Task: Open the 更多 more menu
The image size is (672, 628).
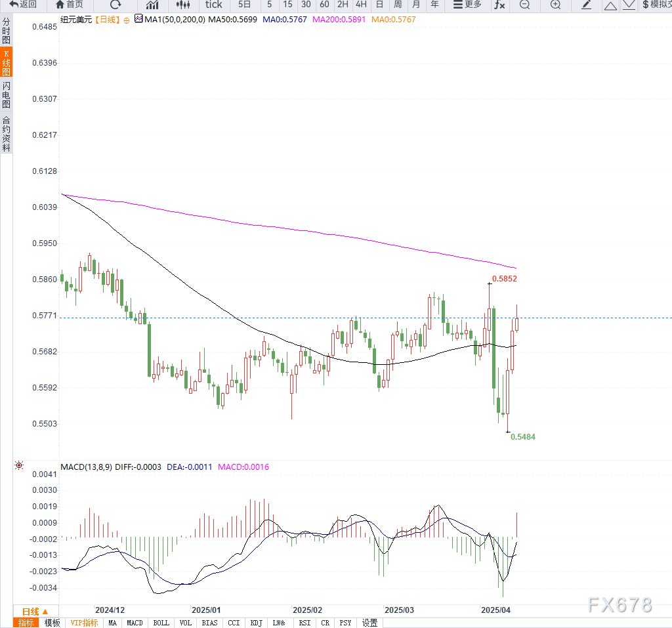Action: tap(467, 5)
